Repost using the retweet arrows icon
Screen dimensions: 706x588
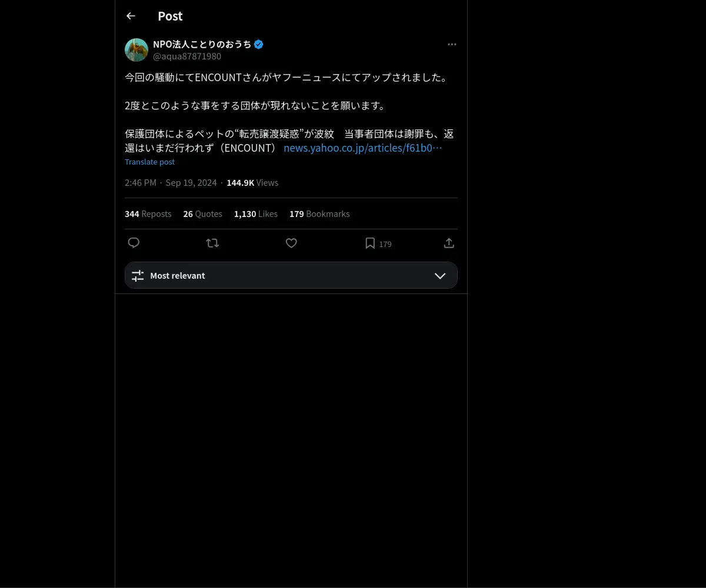tap(212, 243)
